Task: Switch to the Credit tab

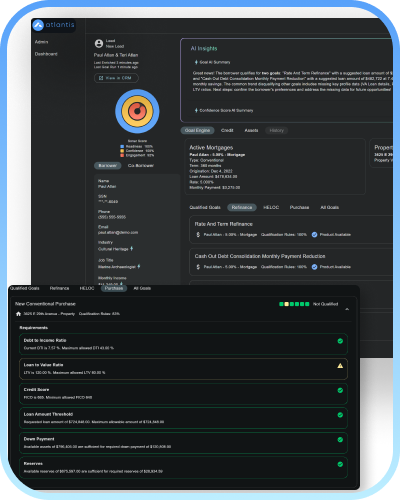Action: tap(227, 130)
